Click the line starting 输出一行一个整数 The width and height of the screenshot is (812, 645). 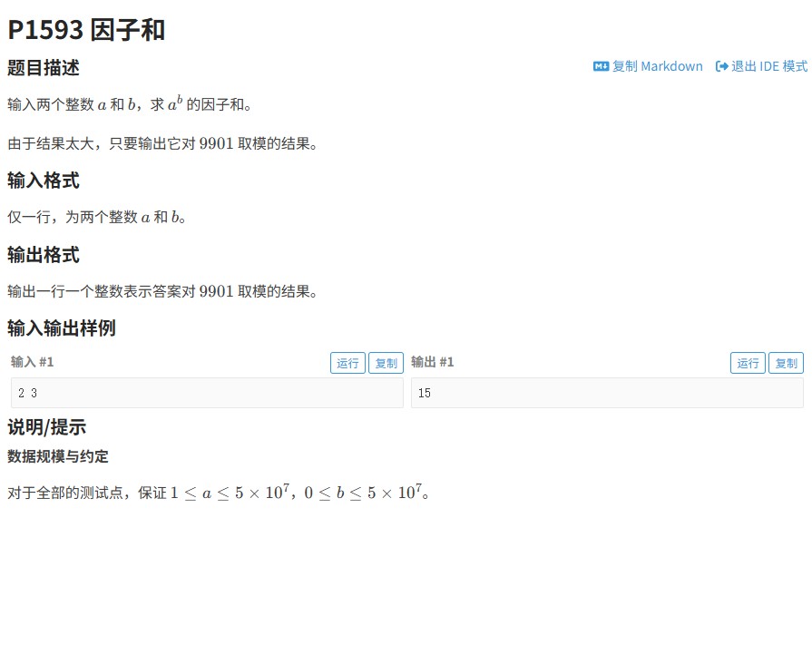click(x=162, y=291)
